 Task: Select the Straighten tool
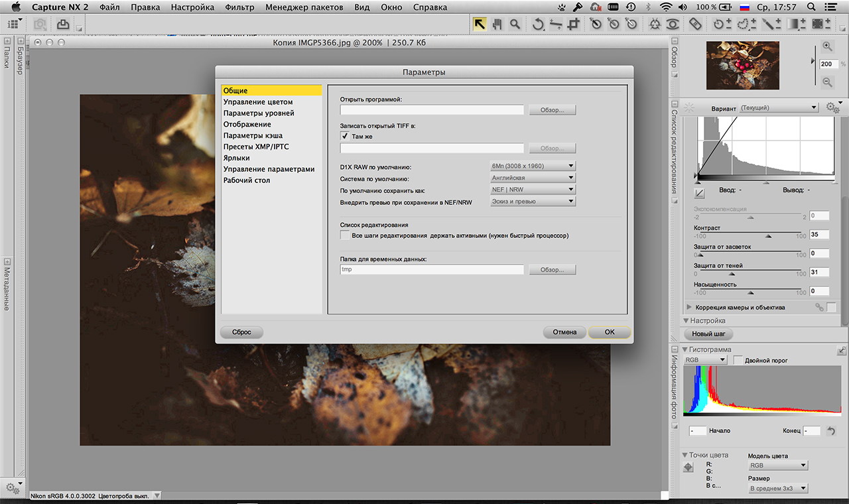point(556,24)
